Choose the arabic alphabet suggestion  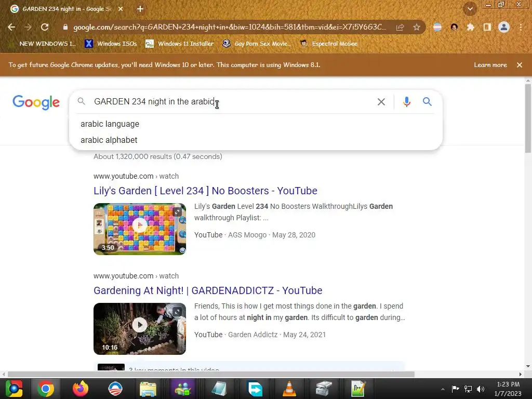109,140
